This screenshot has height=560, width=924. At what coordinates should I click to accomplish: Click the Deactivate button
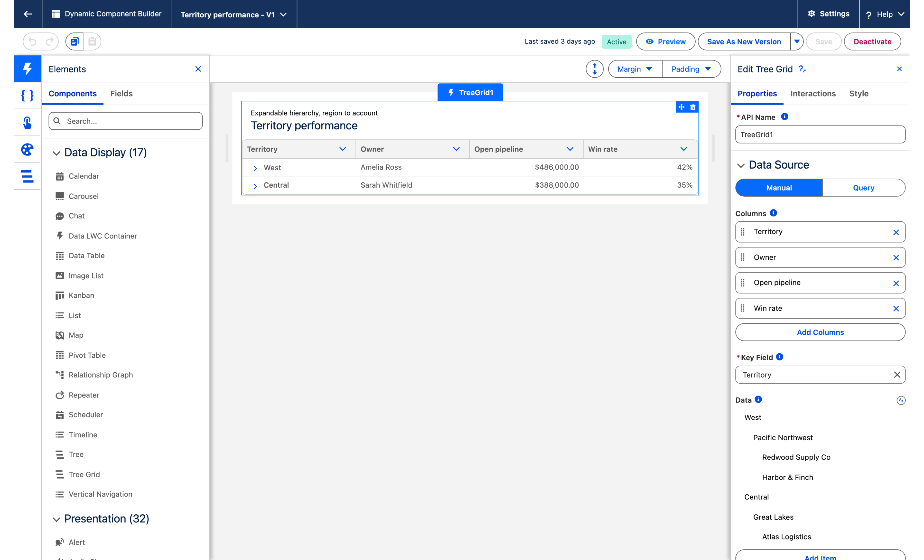pyautogui.click(x=872, y=42)
